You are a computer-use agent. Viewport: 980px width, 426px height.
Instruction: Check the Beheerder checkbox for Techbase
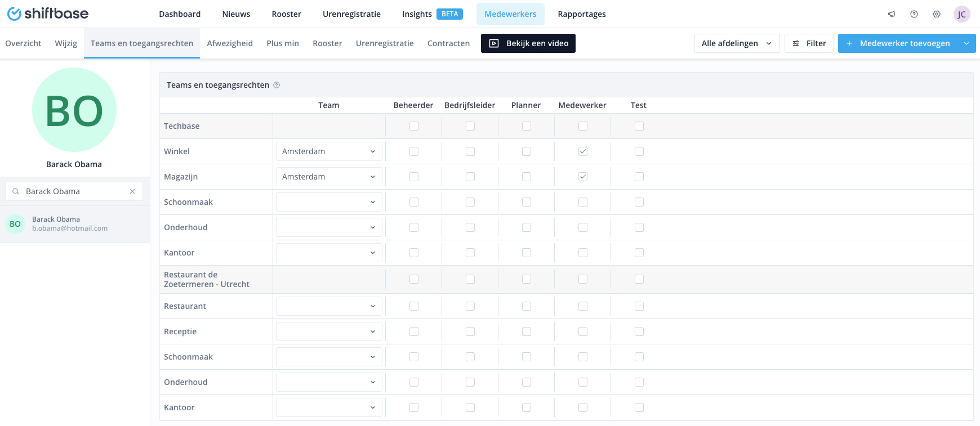click(x=414, y=126)
